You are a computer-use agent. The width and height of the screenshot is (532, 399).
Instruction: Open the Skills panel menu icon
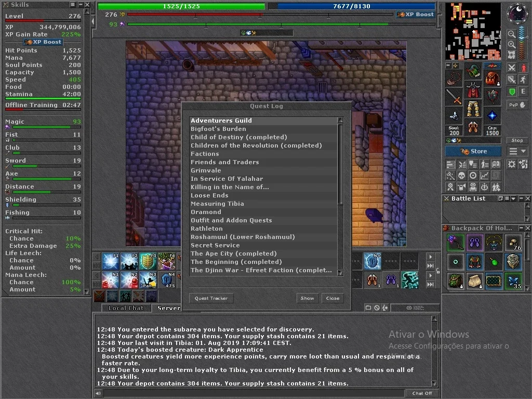tap(73, 4)
